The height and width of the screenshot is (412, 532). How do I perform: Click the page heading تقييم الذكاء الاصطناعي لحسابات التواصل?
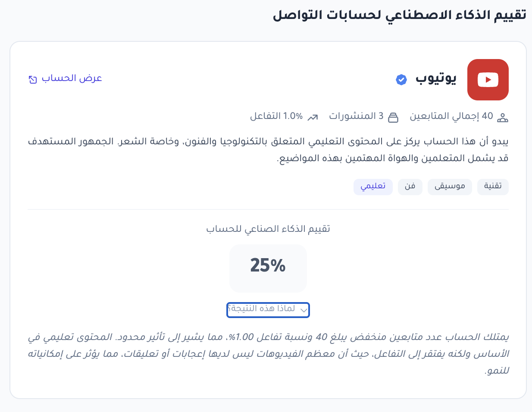(399, 16)
